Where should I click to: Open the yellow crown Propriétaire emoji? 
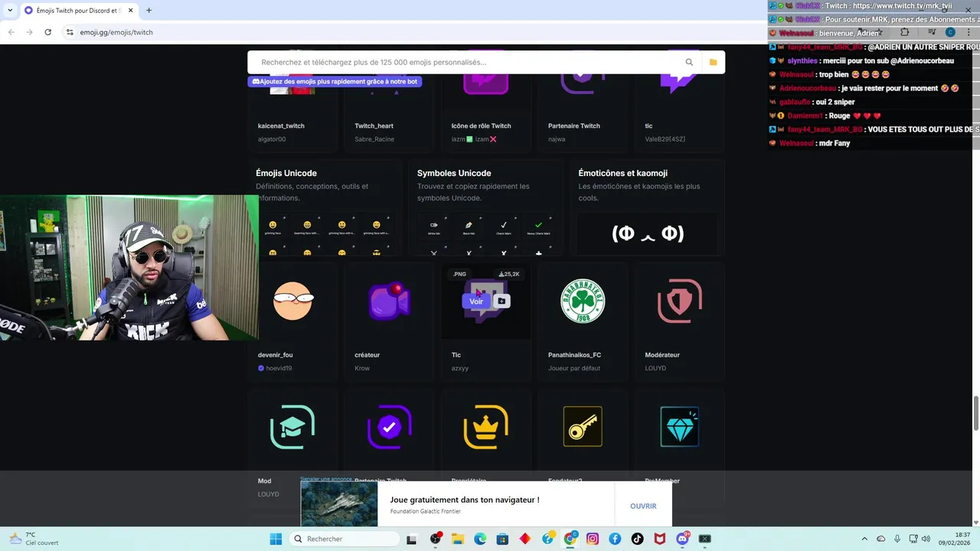[486, 427]
